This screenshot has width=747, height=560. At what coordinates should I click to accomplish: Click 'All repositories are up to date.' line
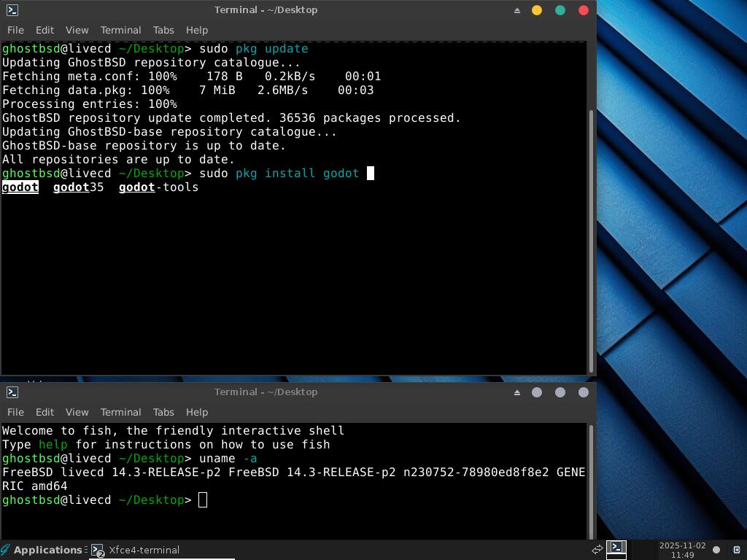(x=118, y=160)
